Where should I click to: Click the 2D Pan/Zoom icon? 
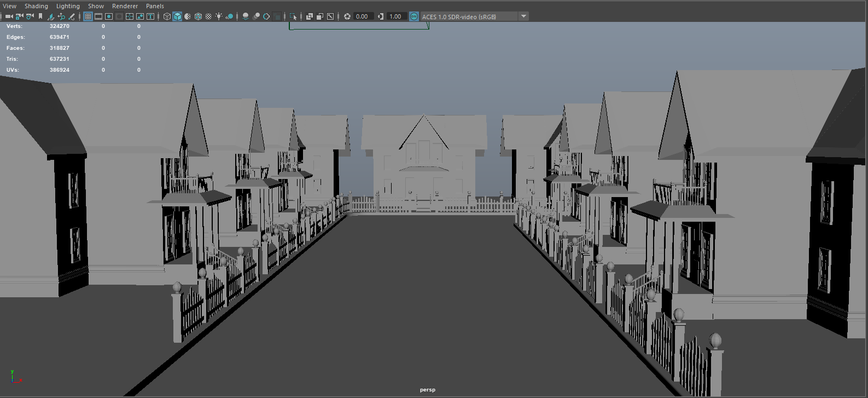pos(61,16)
